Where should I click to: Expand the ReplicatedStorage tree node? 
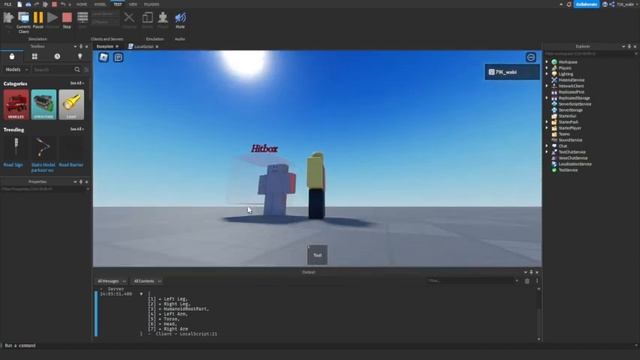pos(547,98)
